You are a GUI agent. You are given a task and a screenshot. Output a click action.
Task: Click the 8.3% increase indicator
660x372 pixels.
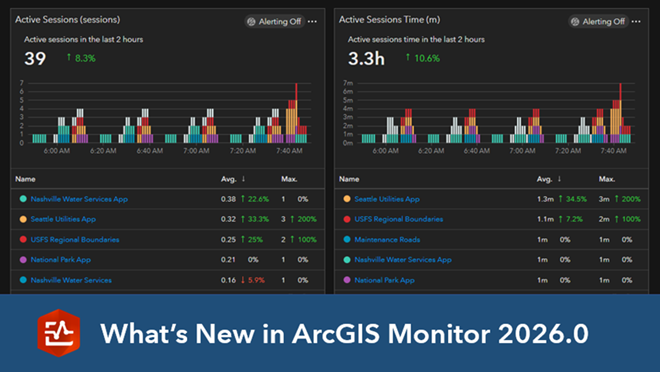81,58
